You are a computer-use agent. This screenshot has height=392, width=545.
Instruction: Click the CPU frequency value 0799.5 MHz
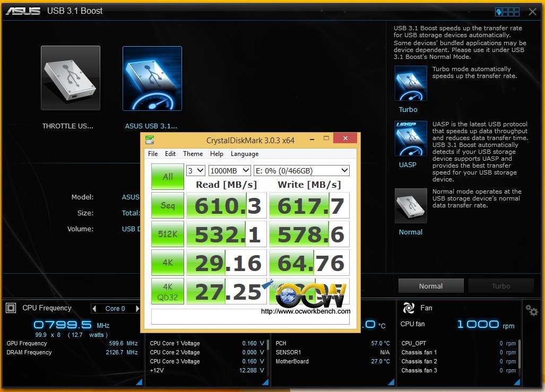pyautogui.click(x=72, y=325)
